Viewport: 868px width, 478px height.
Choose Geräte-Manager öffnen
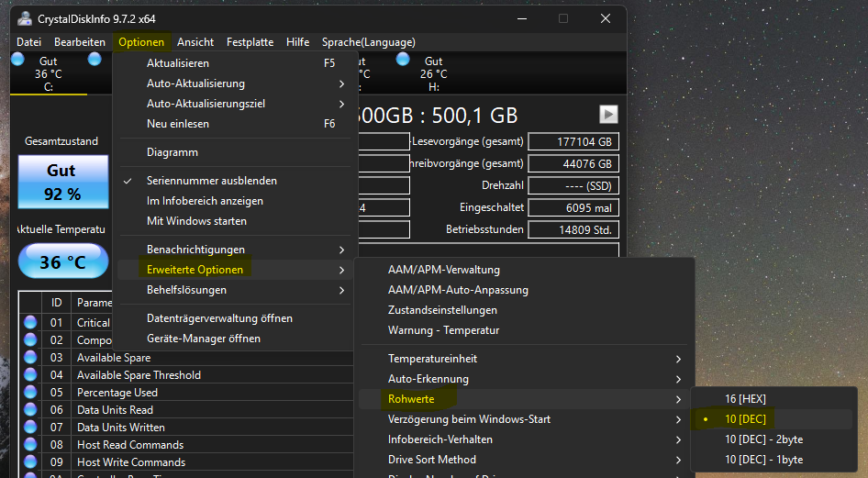[235, 339]
